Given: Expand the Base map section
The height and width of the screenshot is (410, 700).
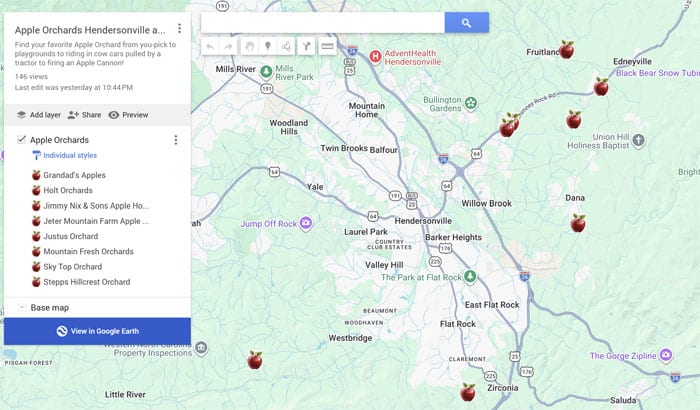Looking at the screenshot, I should [x=21, y=307].
